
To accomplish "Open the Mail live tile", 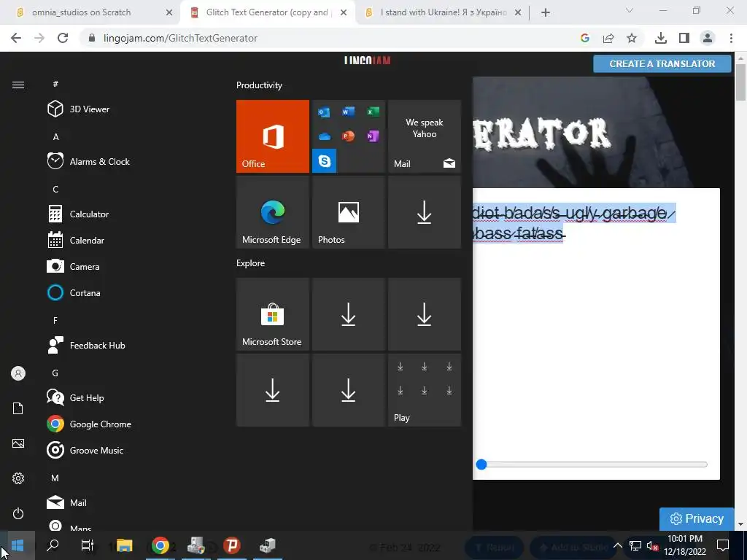I will tap(425, 136).
